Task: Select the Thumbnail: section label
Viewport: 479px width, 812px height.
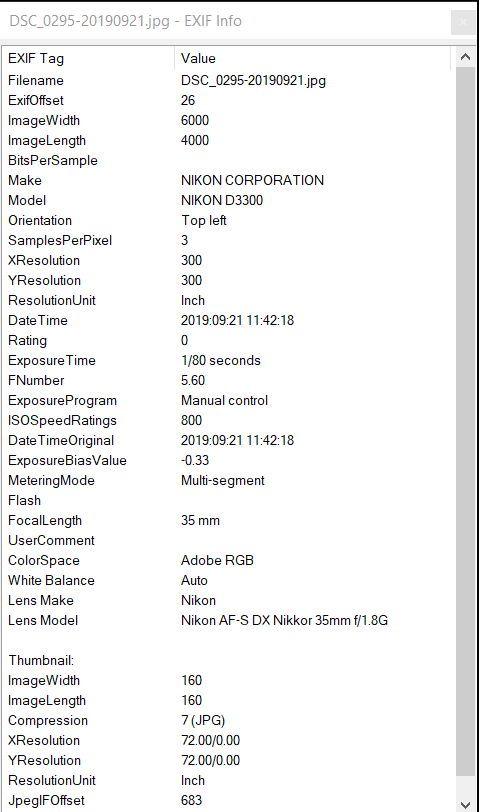Action: [41, 660]
